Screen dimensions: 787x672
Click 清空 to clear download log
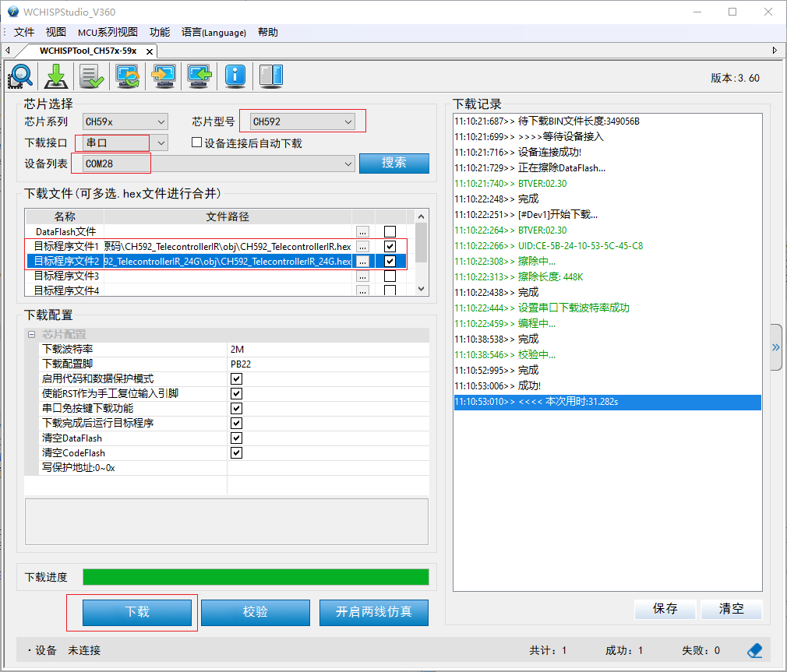coord(732,609)
